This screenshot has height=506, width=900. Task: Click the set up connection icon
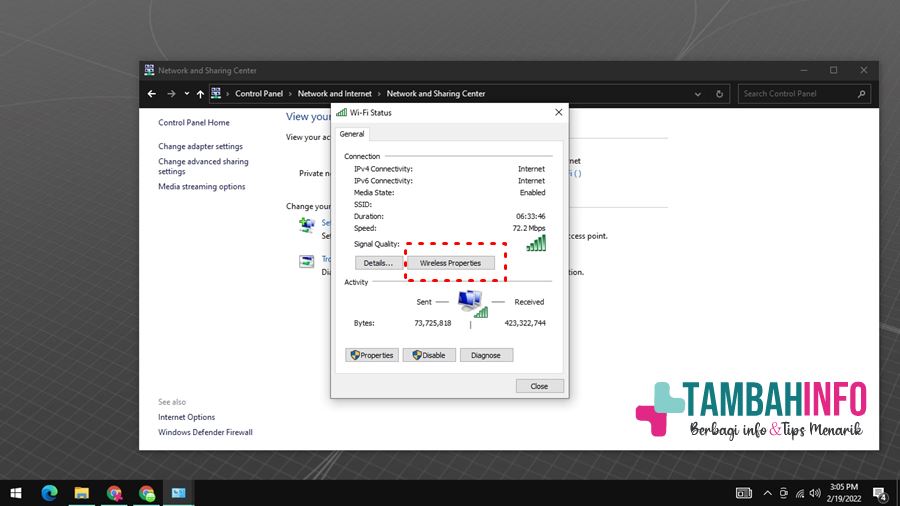click(x=307, y=225)
